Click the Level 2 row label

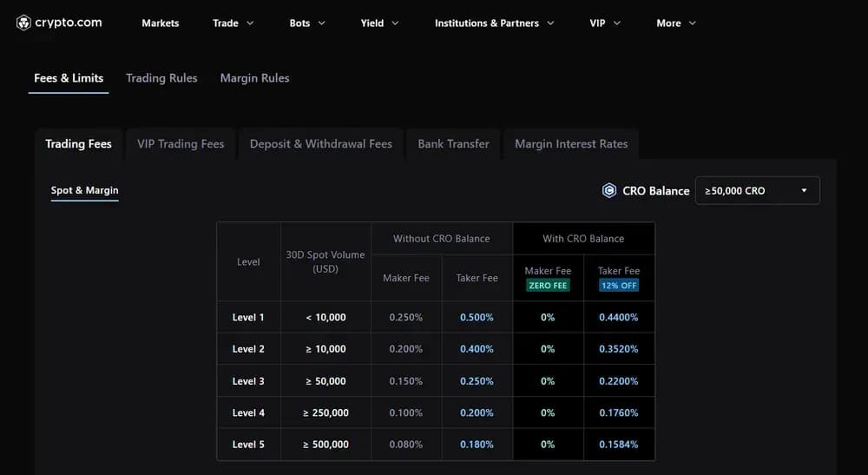[248, 349]
